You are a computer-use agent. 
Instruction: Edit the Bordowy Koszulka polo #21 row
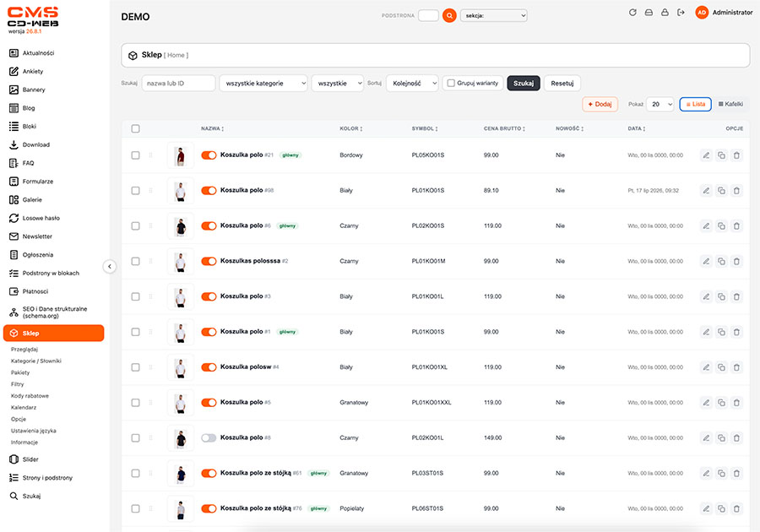point(706,155)
